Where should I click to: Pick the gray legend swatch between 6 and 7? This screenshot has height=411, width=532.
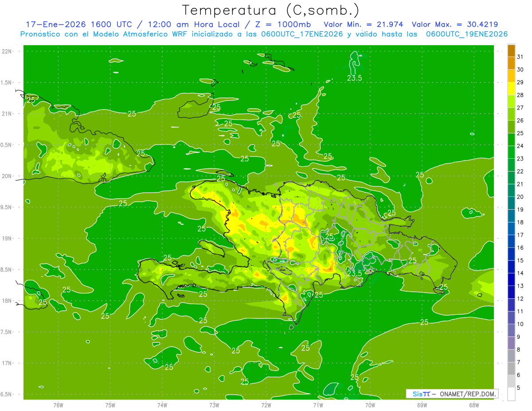pos(511,369)
